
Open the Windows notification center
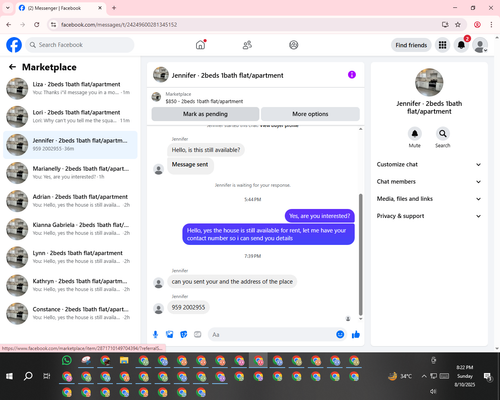(x=488, y=376)
